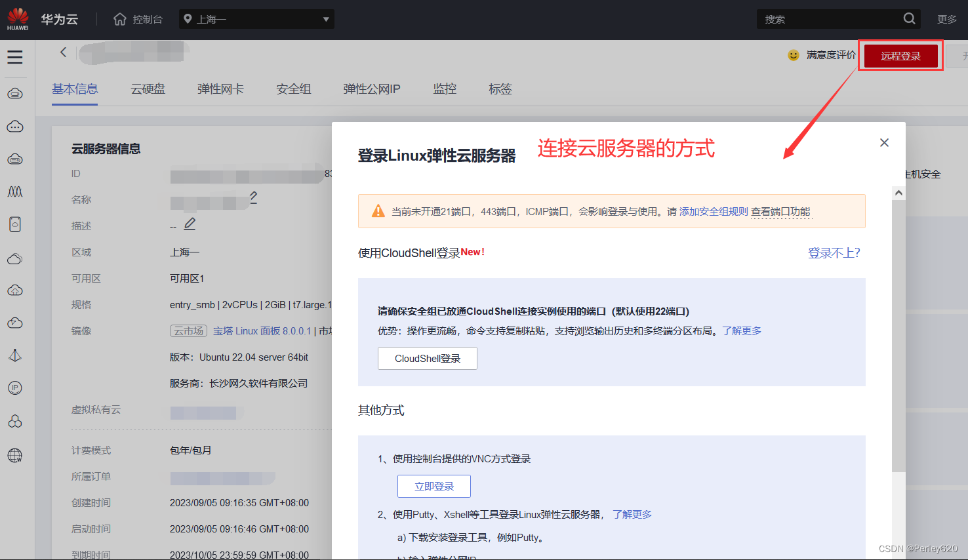The height and width of the screenshot is (560, 968).
Task: Click the 可用区 value 可用区1
Action: coord(187,279)
